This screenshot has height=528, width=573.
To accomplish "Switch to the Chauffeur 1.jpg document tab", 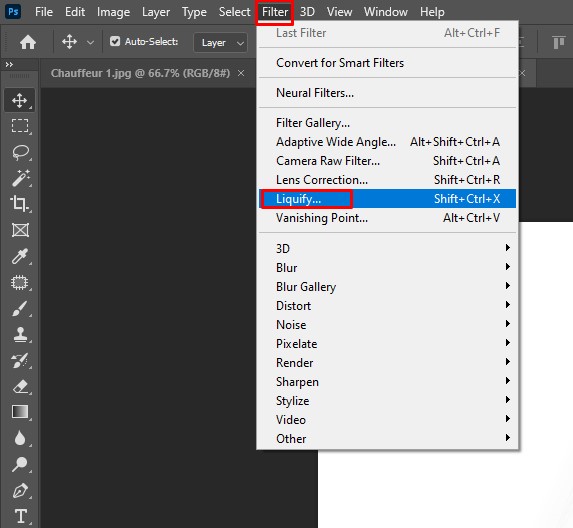I will [140, 73].
